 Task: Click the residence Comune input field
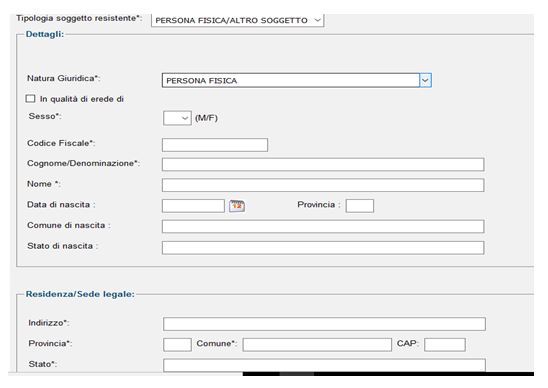[x=317, y=345]
